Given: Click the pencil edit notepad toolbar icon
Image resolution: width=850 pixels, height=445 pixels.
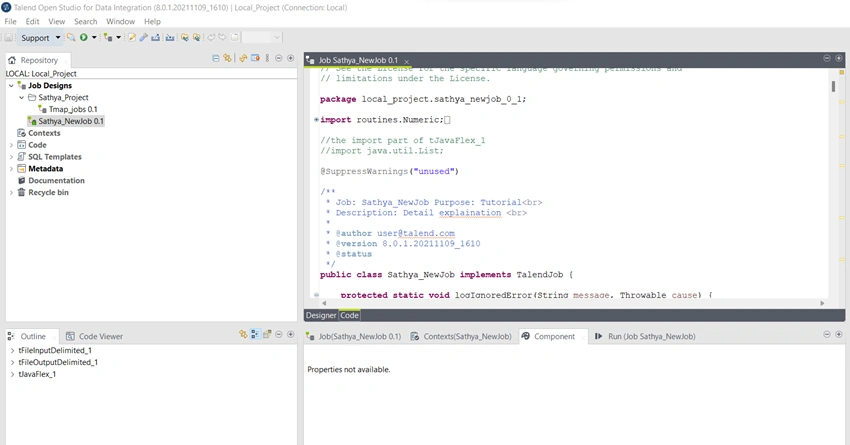Looking at the screenshot, I should [132, 37].
